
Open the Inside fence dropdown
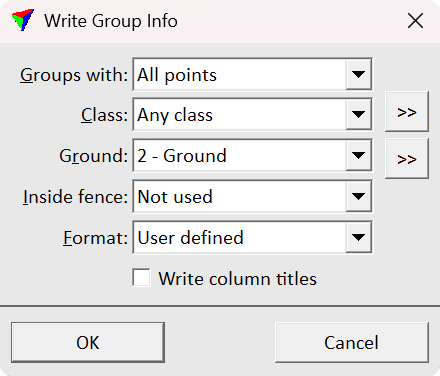coord(252,196)
